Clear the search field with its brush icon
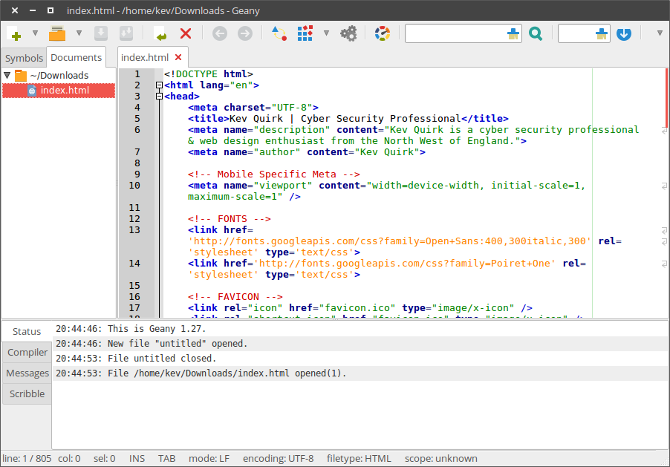The width and height of the screenshot is (670, 467). tap(513, 33)
